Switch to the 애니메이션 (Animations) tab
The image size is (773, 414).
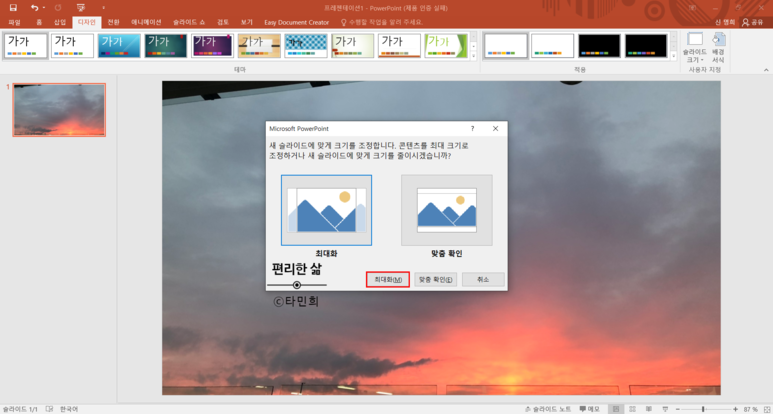[146, 23]
